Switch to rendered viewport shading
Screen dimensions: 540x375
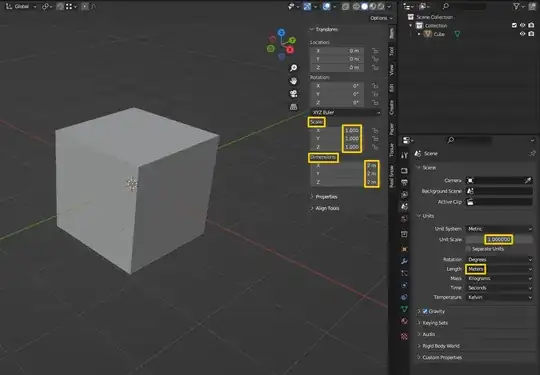pos(381,6)
